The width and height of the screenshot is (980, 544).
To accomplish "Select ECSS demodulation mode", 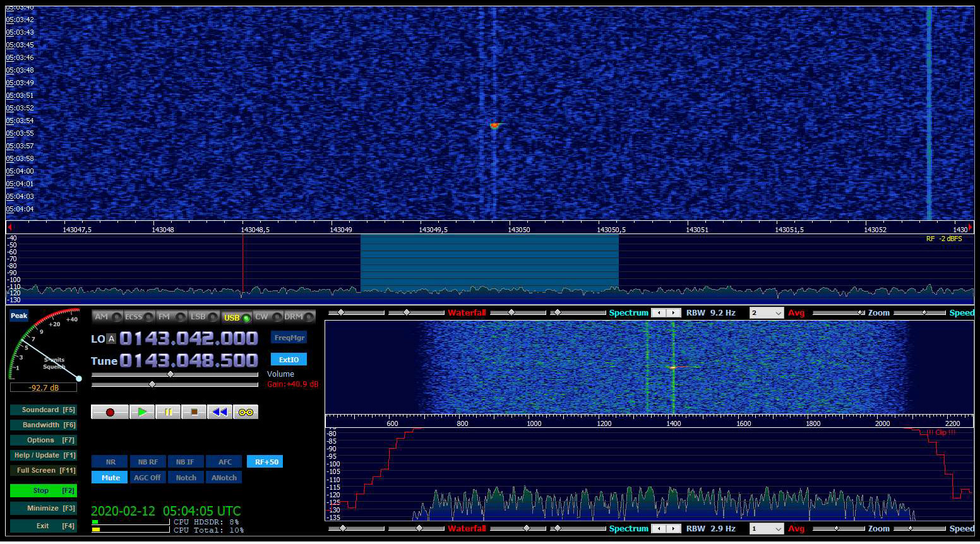I will click(139, 317).
